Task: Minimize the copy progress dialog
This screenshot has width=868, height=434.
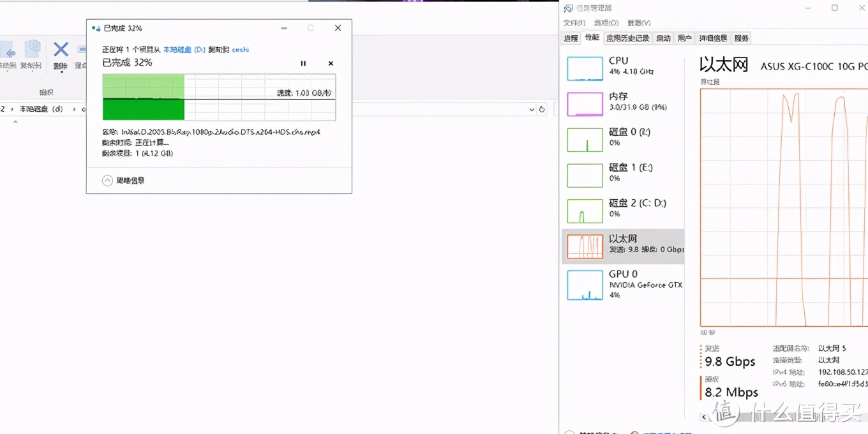Action: pos(283,28)
